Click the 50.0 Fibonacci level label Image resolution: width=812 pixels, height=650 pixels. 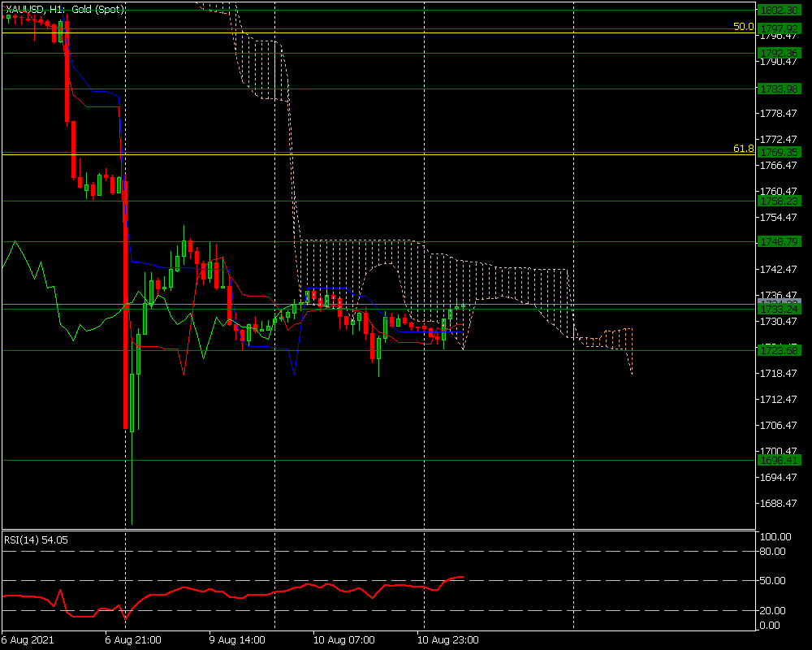[744, 27]
